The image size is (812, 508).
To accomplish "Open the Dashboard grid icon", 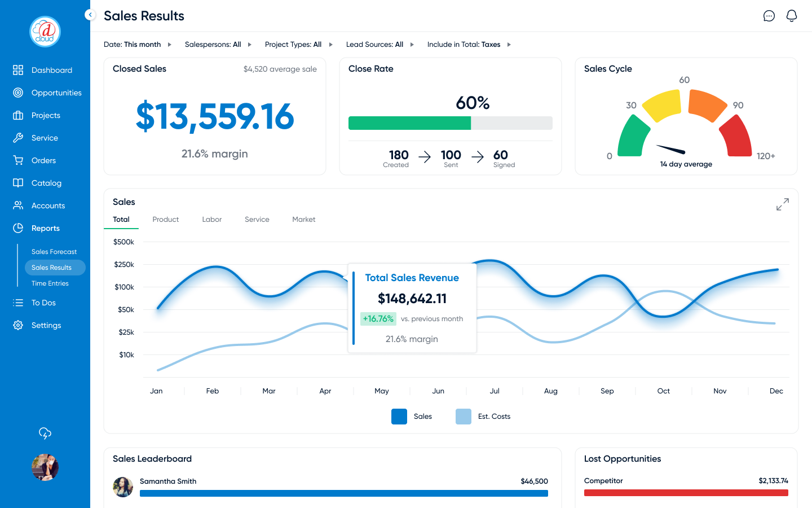I will click(18, 70).
